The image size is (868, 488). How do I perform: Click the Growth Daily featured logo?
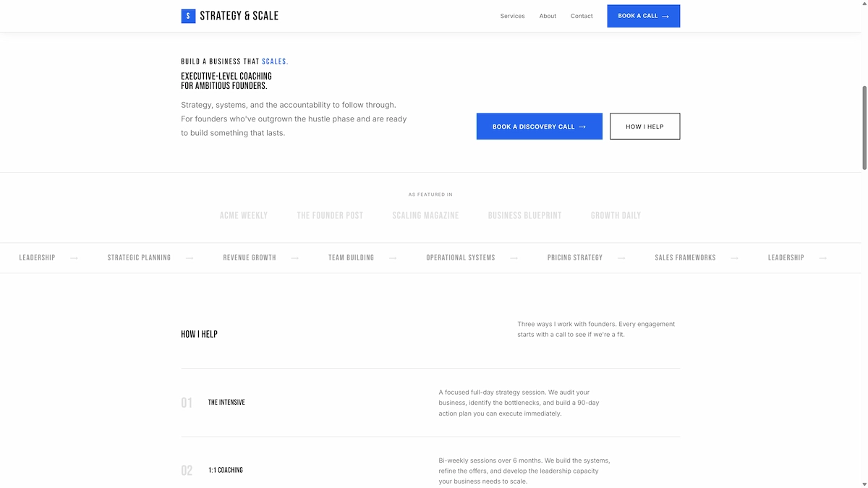[616, 215]
